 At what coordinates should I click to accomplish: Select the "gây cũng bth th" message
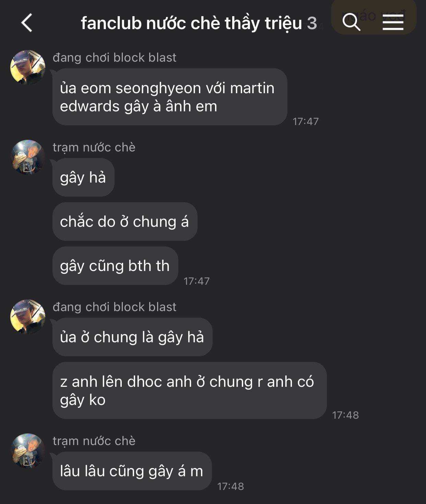pyautogui.click(x=115, y=266)
